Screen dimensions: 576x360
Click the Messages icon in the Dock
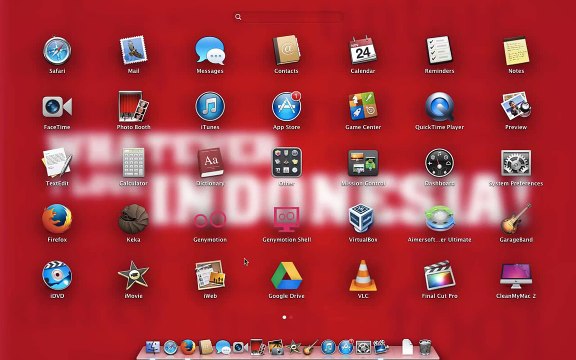pyautogui.click(x=223, y=348)
